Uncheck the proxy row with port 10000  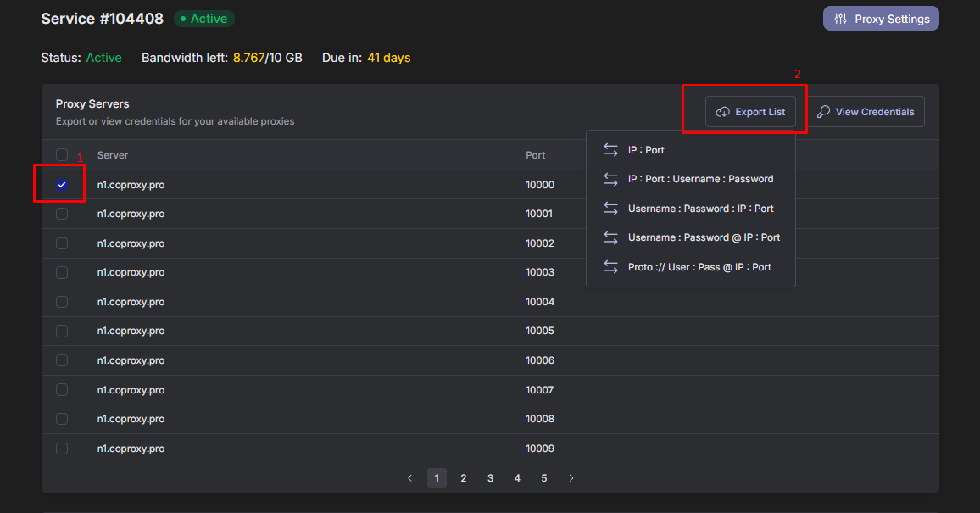(x=62, y=184)
